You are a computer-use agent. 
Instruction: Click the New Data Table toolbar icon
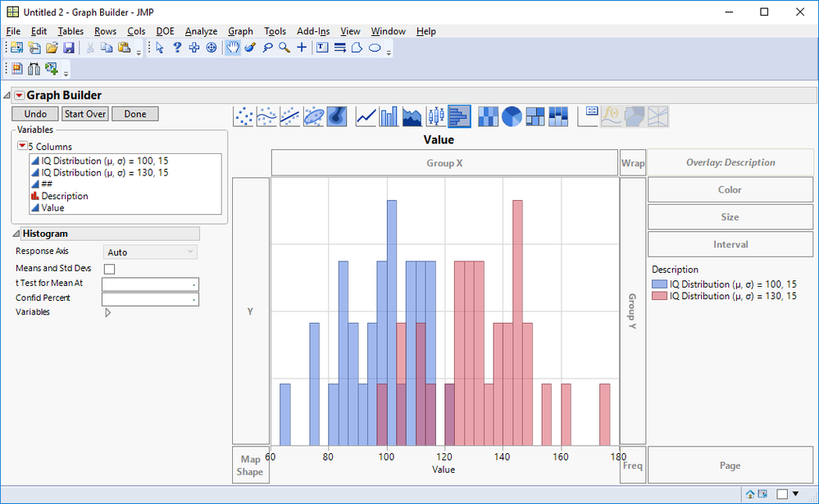(16, 48)
